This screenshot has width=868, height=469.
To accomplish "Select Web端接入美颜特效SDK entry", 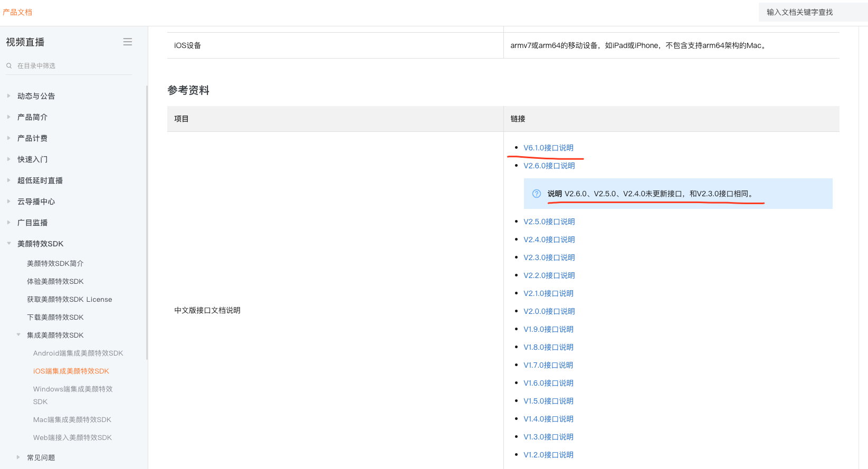I will pos(73,437).
